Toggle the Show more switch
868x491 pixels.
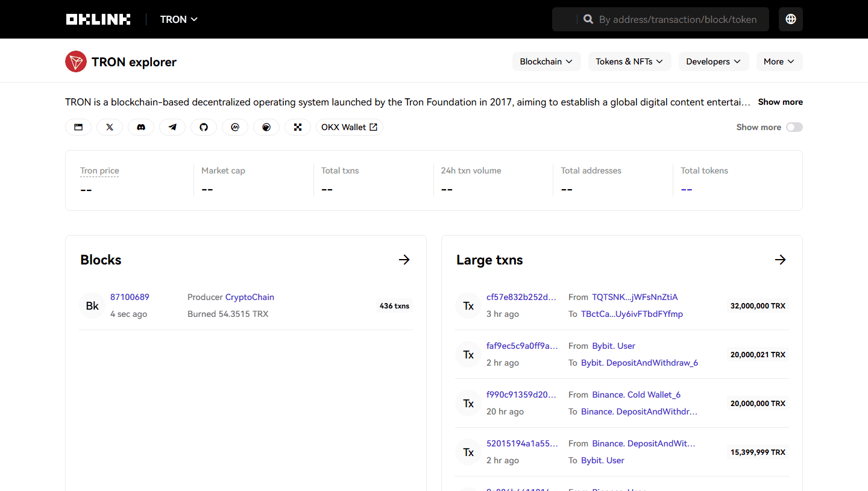click(794, 127)
